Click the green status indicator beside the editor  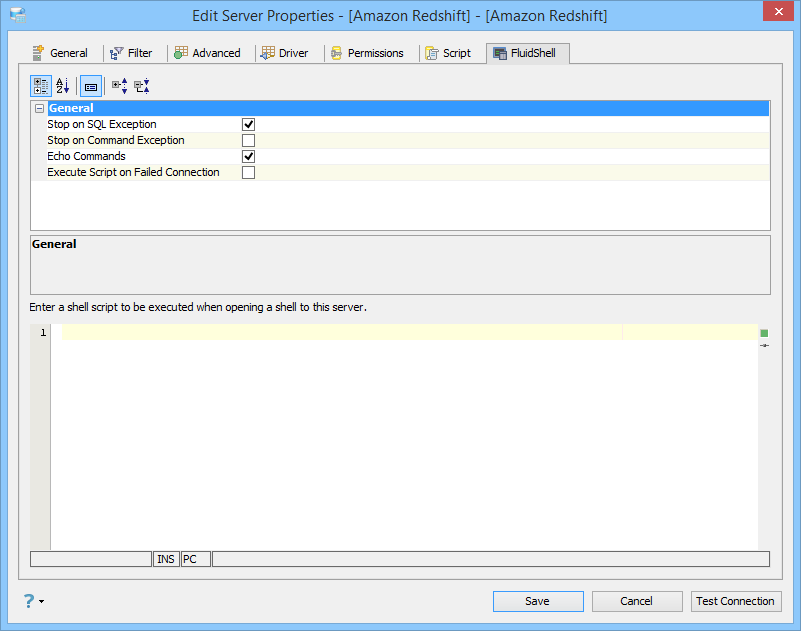(x=764, y=333)
